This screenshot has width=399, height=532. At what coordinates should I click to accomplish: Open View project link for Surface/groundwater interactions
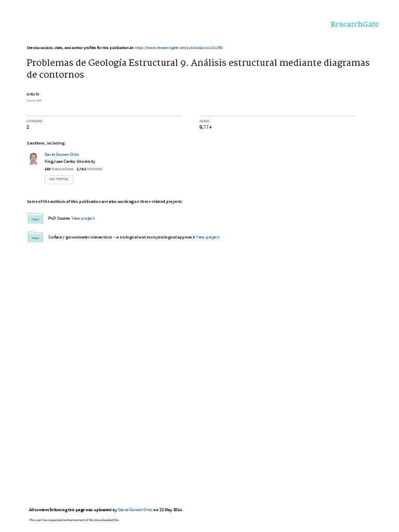[208, 237]
